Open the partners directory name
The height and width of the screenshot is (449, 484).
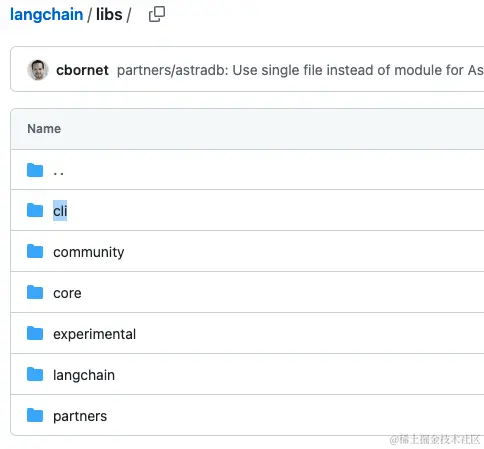[x=80, y=416]
